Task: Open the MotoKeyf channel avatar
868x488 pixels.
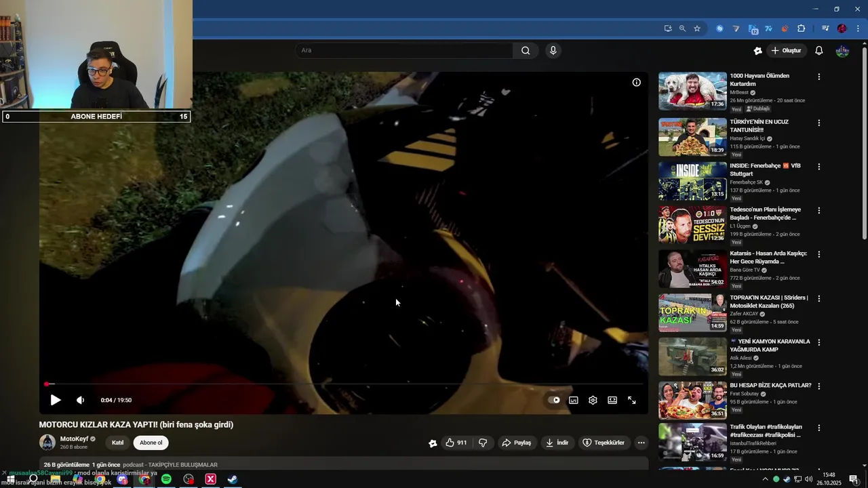Action: coord(47,443)
